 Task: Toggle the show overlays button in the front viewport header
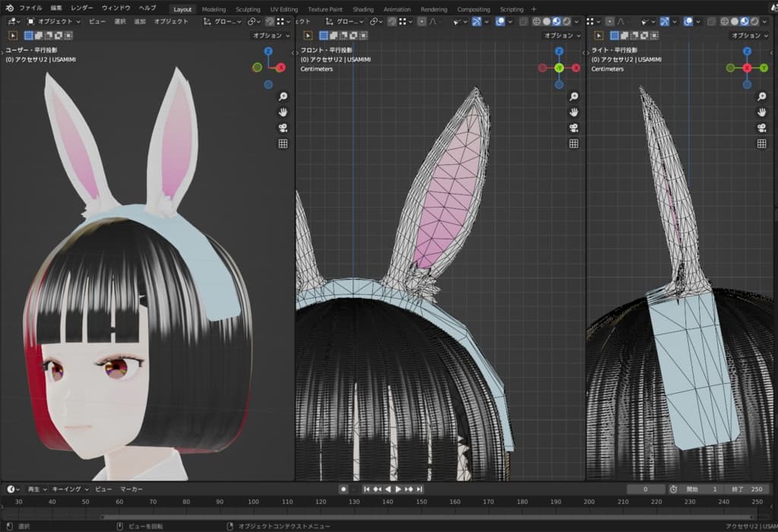coord(500,21)
